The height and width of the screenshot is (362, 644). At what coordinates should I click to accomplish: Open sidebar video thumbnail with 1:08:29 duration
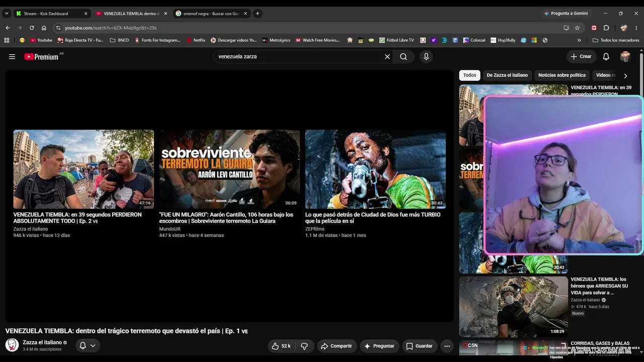click(x=513, y=307)
